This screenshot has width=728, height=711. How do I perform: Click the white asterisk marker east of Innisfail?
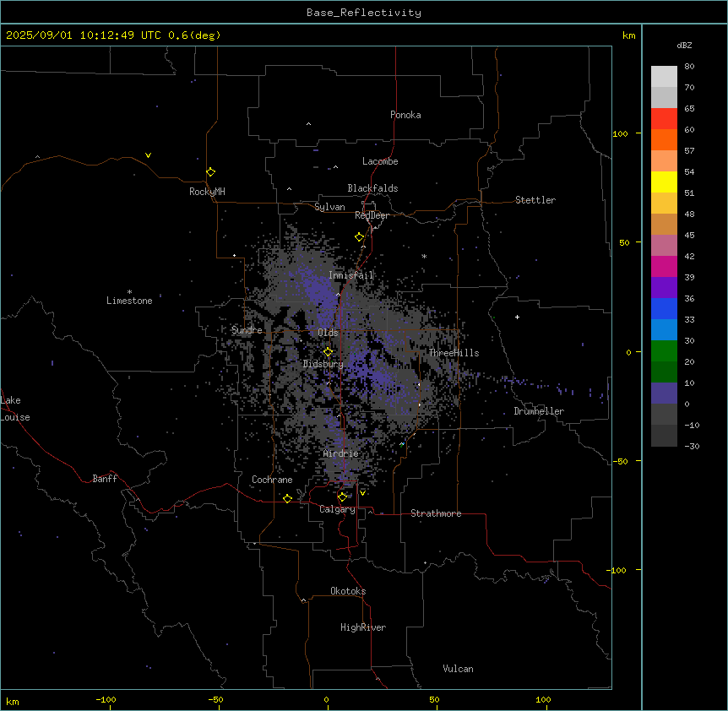pyautogui.click(x=424, y=256)
